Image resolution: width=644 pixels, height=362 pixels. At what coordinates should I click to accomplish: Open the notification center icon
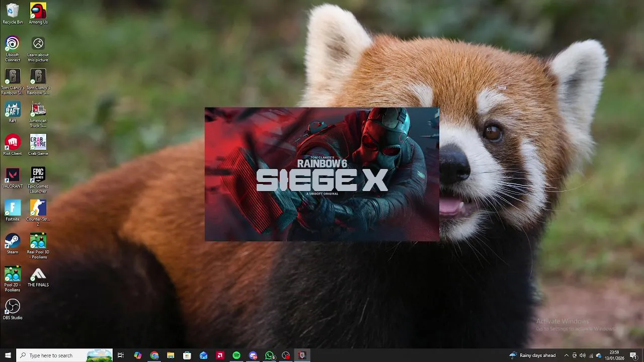pos(634,355)
